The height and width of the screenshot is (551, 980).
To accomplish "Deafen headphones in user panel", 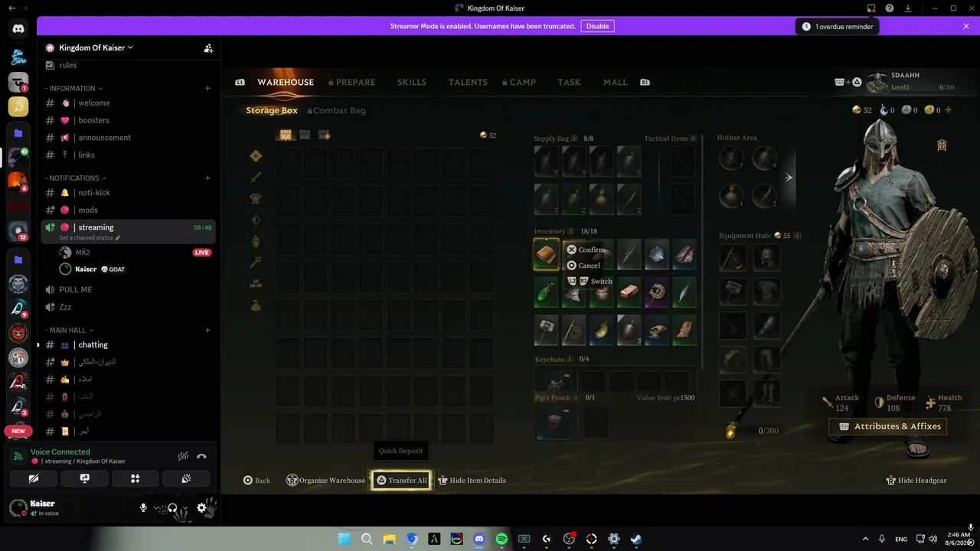I will (172, 507).
